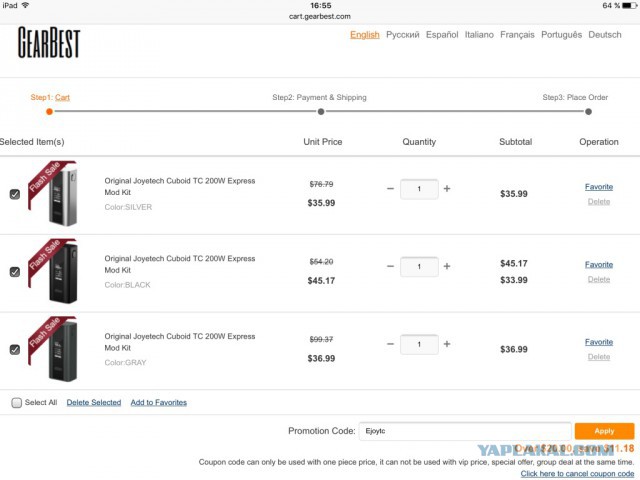Switch language to Русский
Image resolution: width=640 pixels, height=480 pixels.
click(402, 35)
